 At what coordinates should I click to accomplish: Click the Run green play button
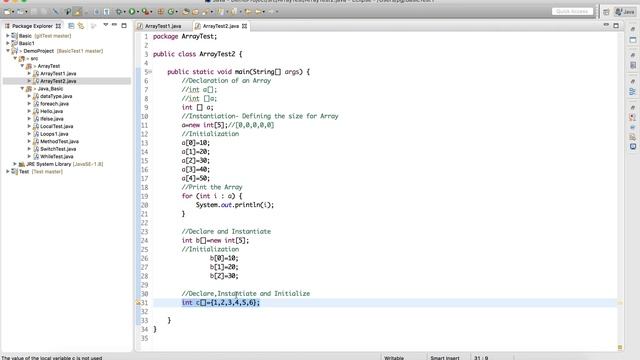click(x=132, y=12)
